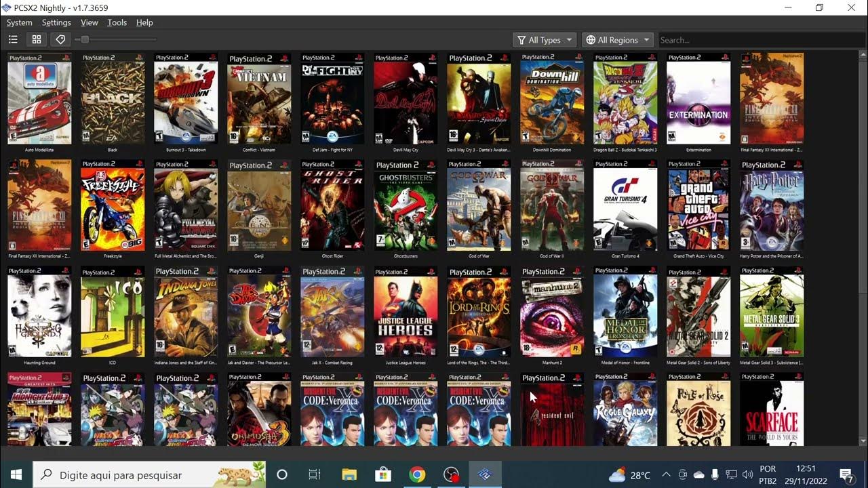Open the Tools menu
This screenshot has width=868, height=488.
(117, 22)
